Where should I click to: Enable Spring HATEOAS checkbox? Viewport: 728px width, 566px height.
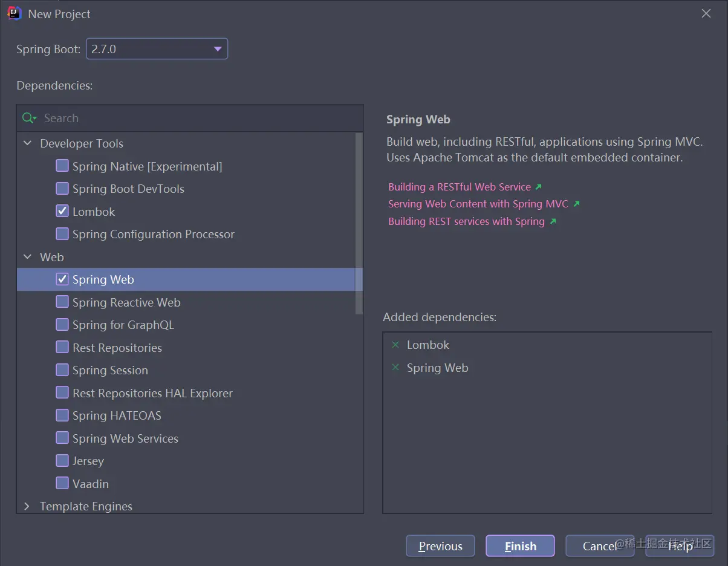62,415
